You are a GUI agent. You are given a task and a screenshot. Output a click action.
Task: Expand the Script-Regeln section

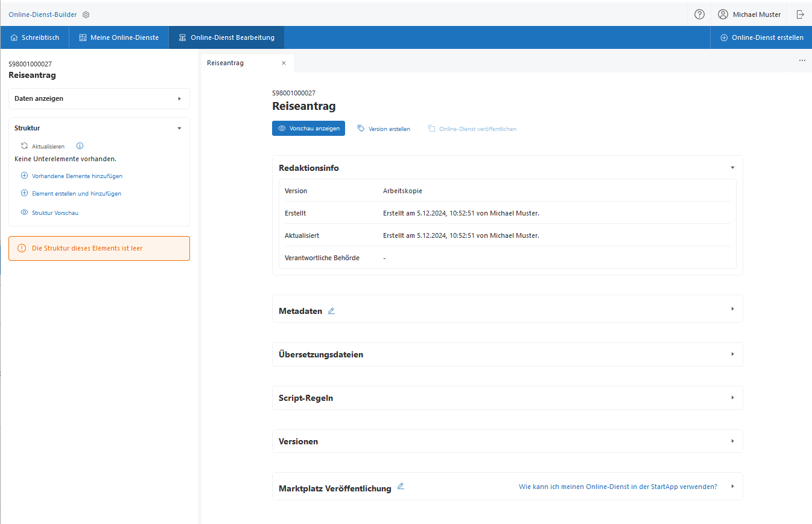coord(732,398)
